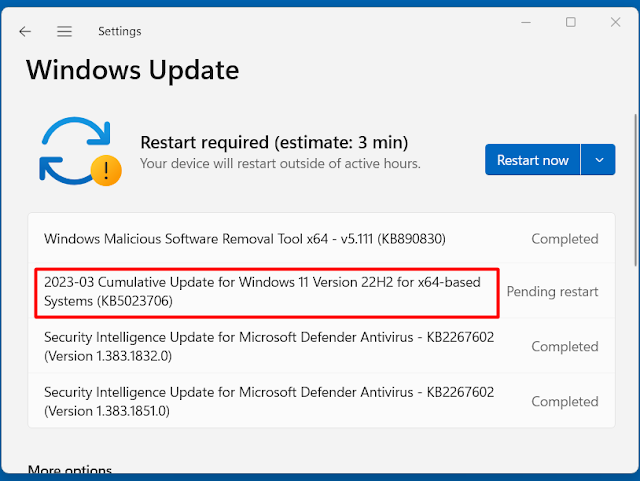
Task: Click the Restart required estimate heading
Action: (274, 143)
